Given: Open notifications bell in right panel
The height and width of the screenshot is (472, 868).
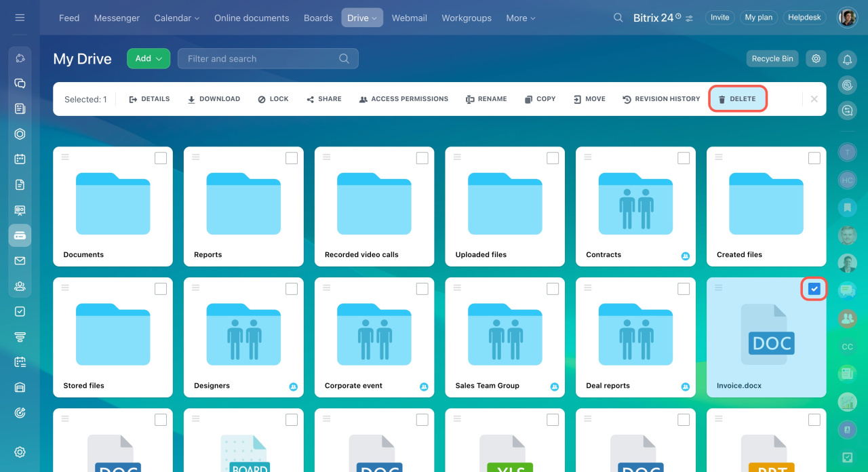Looking at the screenshot, I should (847, 60).
